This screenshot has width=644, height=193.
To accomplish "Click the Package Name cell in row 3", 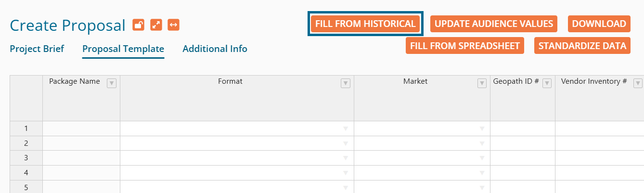I will pyautogui.click(x=81, y=158).
